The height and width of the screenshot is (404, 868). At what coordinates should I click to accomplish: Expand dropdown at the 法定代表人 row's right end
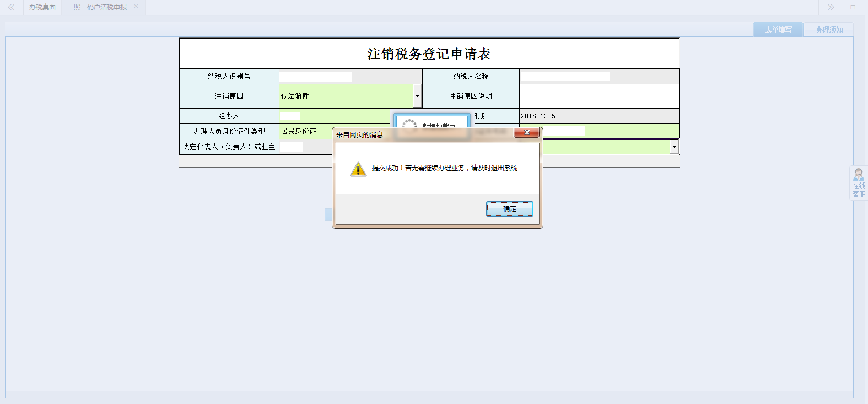coord(674,147)
